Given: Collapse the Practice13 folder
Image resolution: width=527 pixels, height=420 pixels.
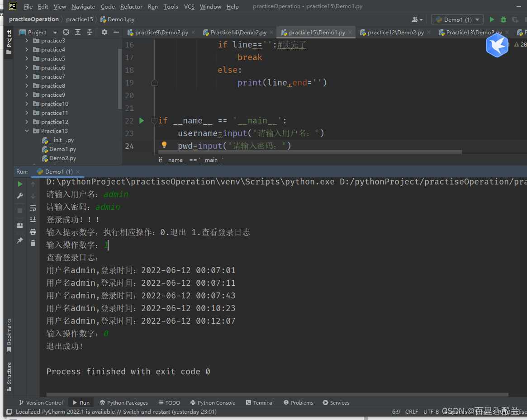Looking at the screenshot, I should click(27, 131).
